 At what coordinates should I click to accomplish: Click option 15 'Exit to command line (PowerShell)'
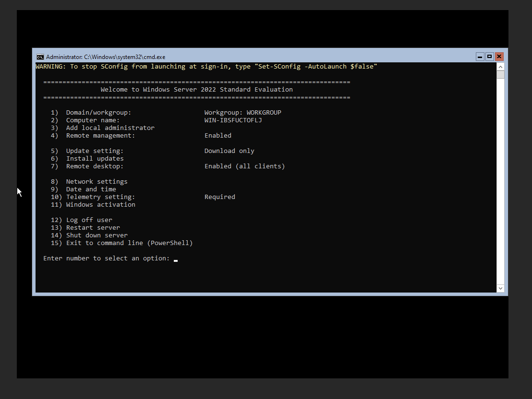coord(129,243)
